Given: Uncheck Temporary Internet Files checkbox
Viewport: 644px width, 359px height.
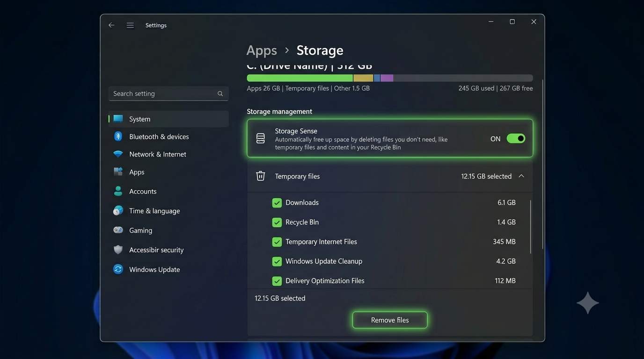Looking at the screenshot, I should click(277, 242).
